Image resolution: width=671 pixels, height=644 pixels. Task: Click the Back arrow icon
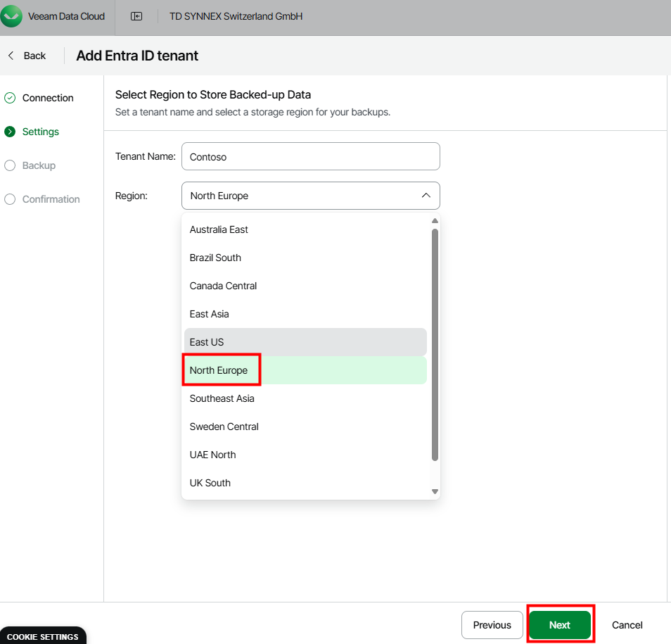tap(11, 56)
